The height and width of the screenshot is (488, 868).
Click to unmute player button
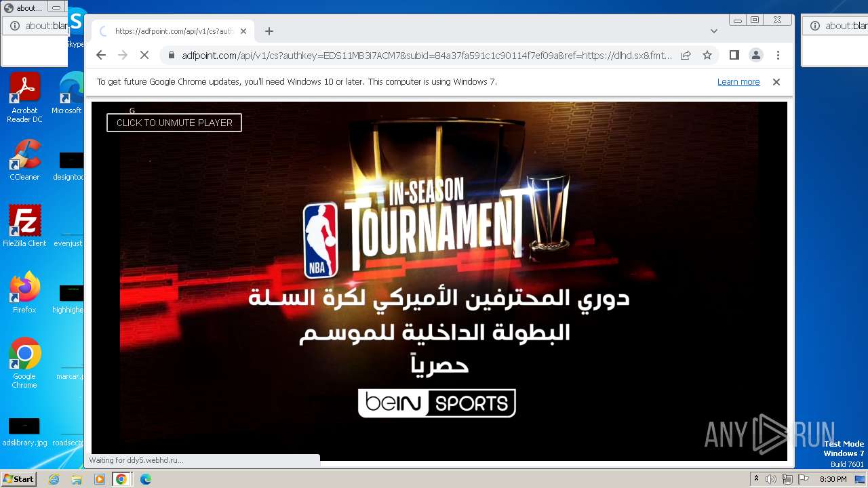[x=174, y=123]
